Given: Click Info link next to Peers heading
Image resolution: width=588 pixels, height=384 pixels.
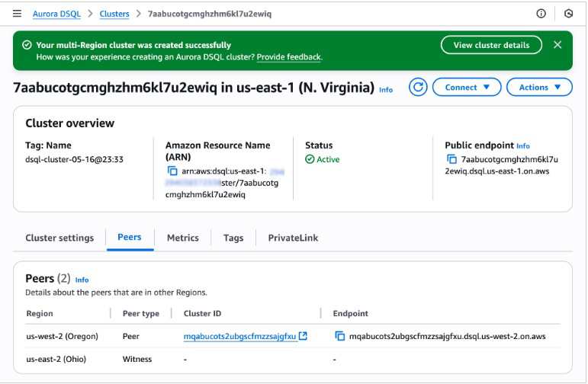Looking at the screenshot, I should point(82,280).
